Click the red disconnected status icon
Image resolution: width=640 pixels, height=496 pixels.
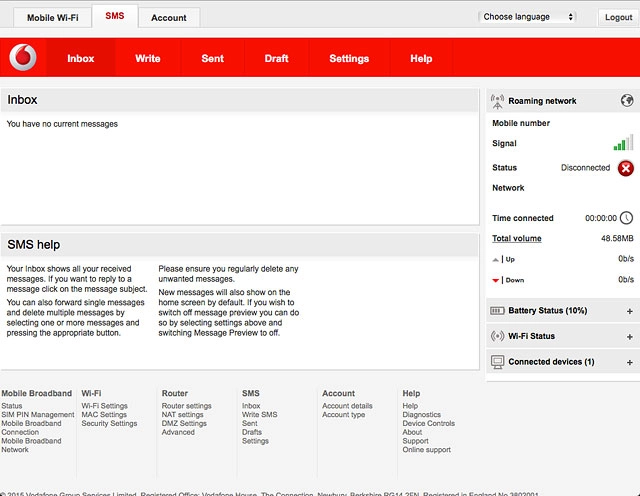[x=626, y=168]
